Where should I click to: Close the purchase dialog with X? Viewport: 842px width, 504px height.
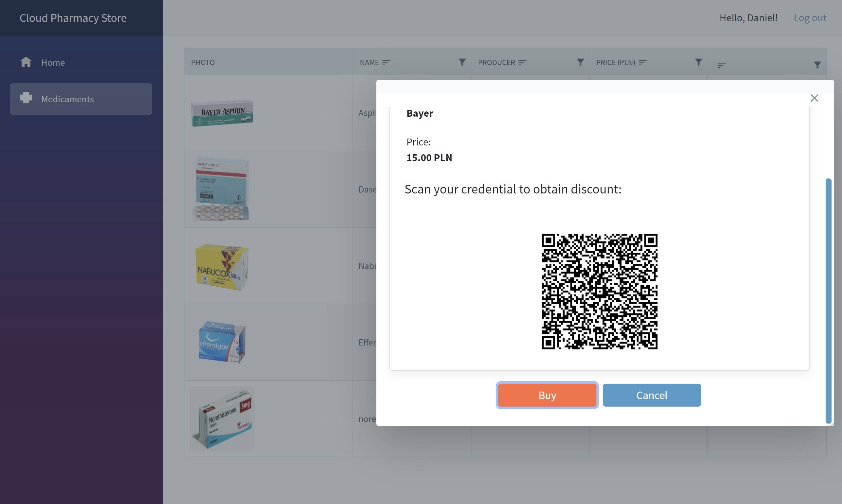click(814, 98)
